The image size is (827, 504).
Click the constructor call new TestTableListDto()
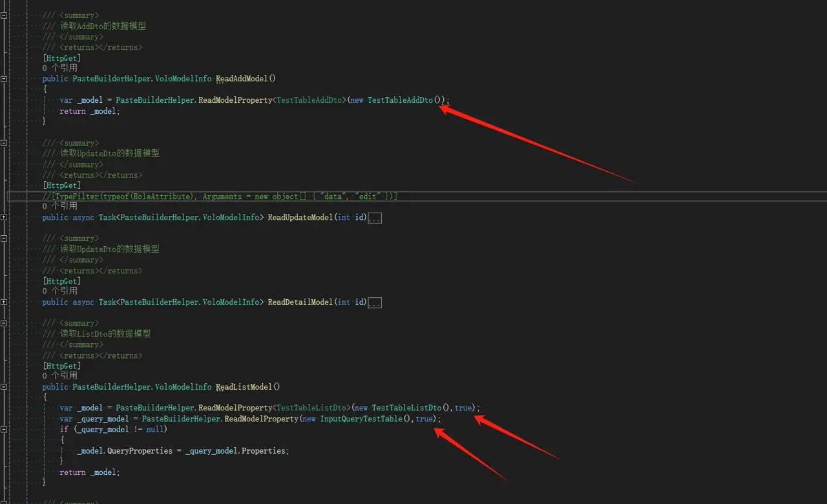click(402, 408)
